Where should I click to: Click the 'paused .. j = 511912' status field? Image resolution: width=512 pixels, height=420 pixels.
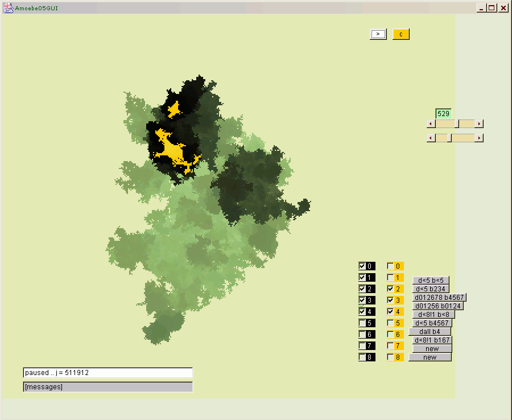point(108,373)
